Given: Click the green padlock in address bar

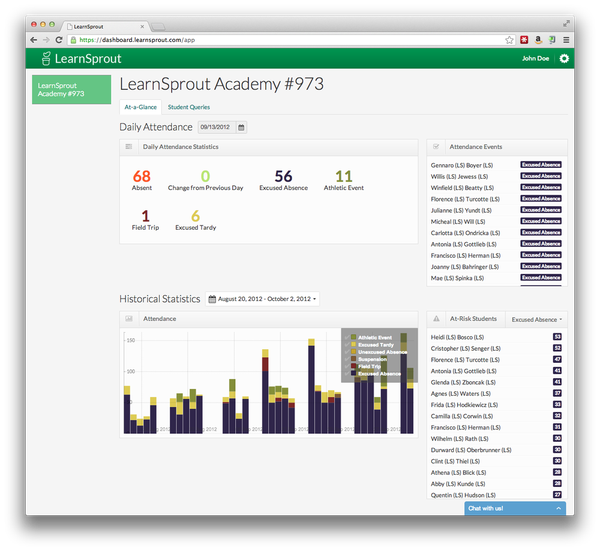Looking at the screenshot, I should [x=73, y=40].
